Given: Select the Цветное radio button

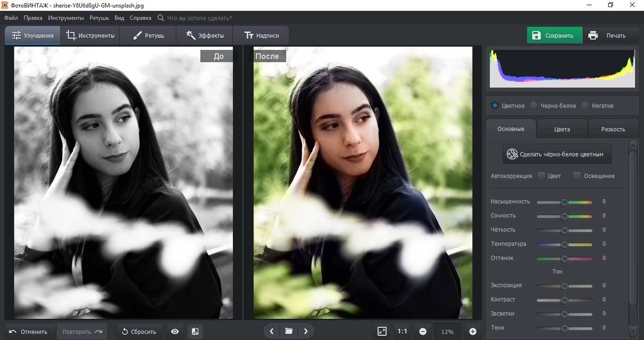Looking at the screenshot, I should [x=495, y=105].
